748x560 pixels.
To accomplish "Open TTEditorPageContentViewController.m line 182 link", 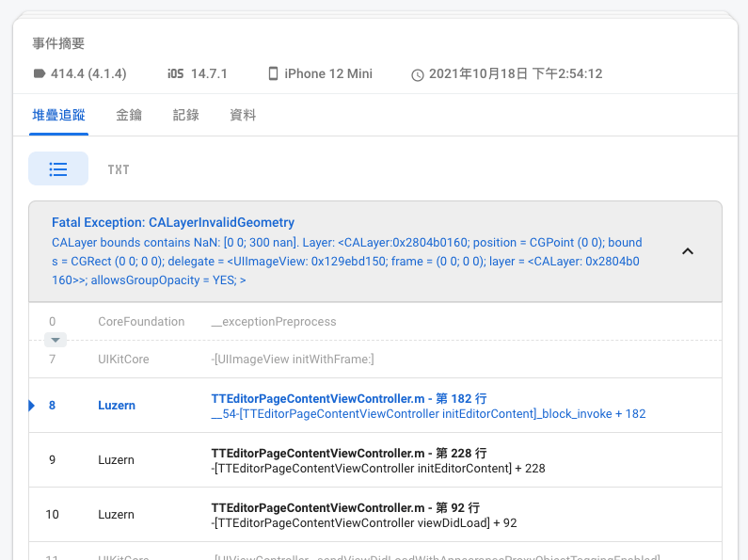I will point(348,399).
